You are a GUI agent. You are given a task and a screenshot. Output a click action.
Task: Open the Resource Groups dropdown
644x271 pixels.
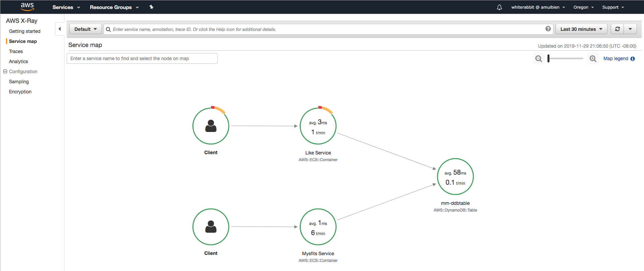(x=114, y=7)
